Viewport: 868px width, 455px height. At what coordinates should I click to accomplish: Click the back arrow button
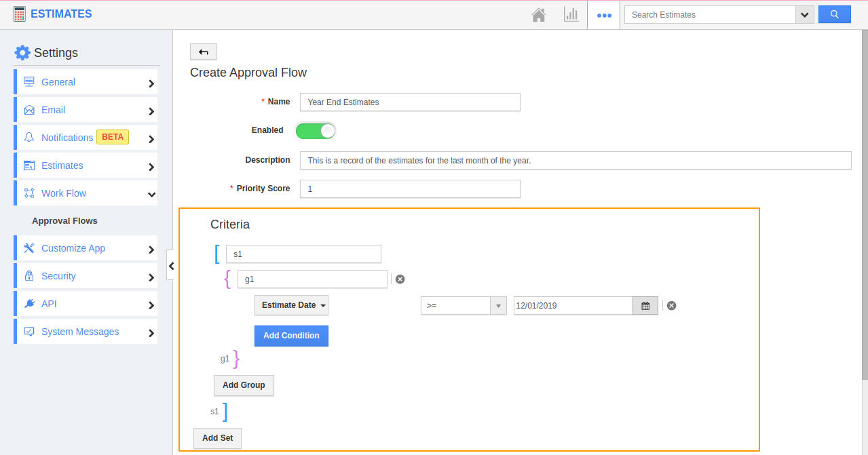point(204,52)
